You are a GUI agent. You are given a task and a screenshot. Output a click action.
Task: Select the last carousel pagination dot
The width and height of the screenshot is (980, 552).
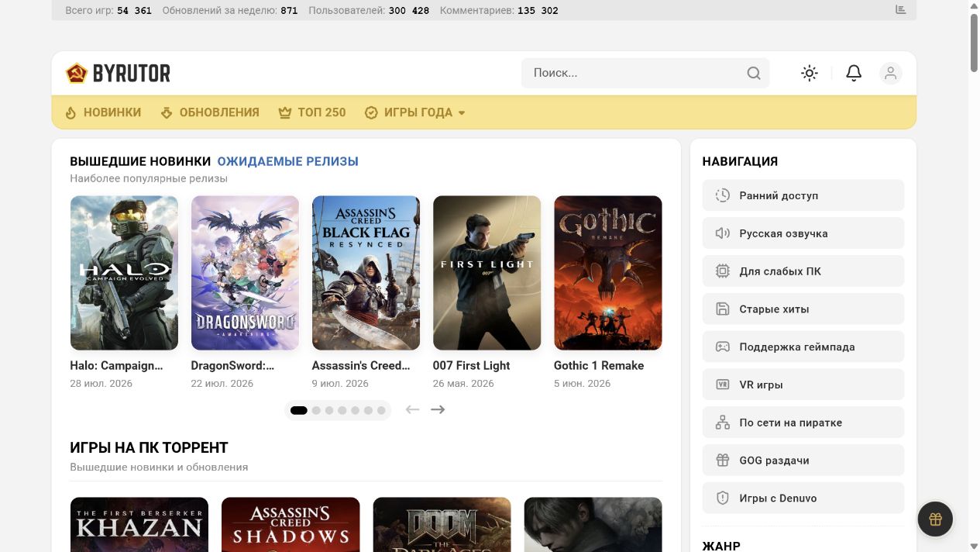click(381, 410)
